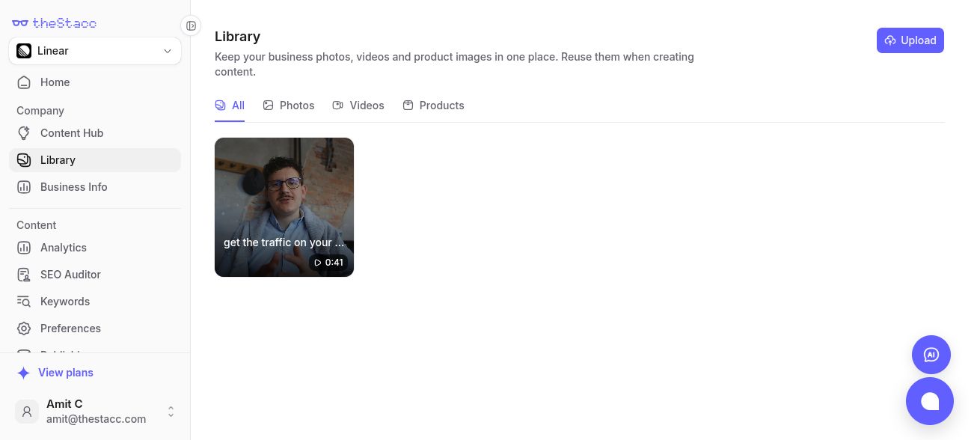Click the Analytics bar chart icon
The height and width of the screenshot is (440, 980).
[25, 248]
